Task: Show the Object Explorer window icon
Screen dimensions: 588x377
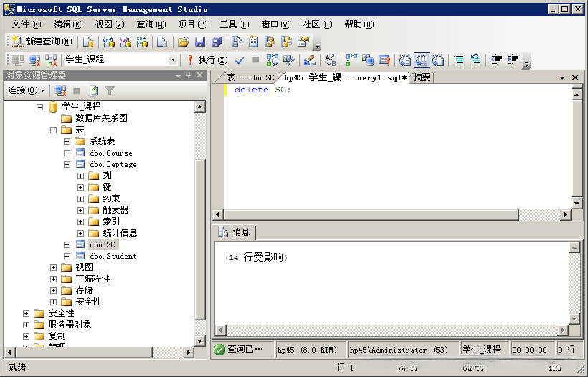Action: click(270, 42)
